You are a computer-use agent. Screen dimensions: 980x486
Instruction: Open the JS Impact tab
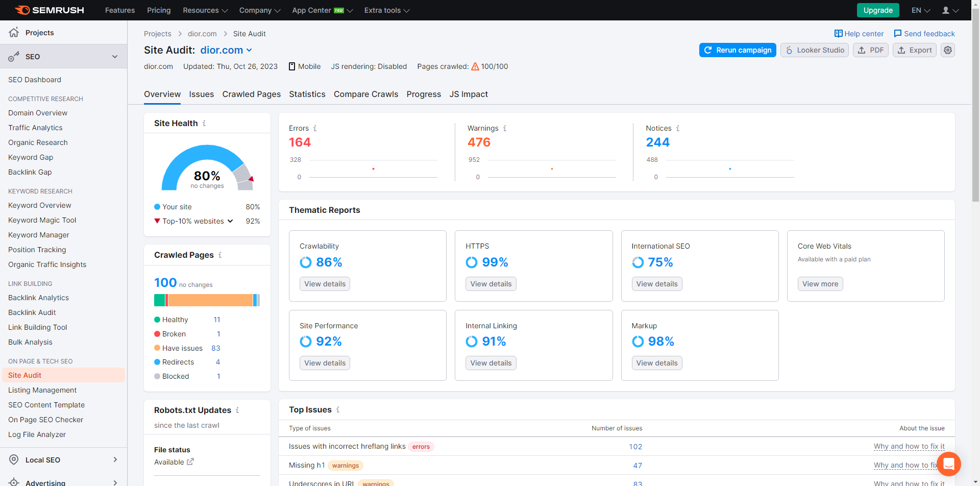469,94
